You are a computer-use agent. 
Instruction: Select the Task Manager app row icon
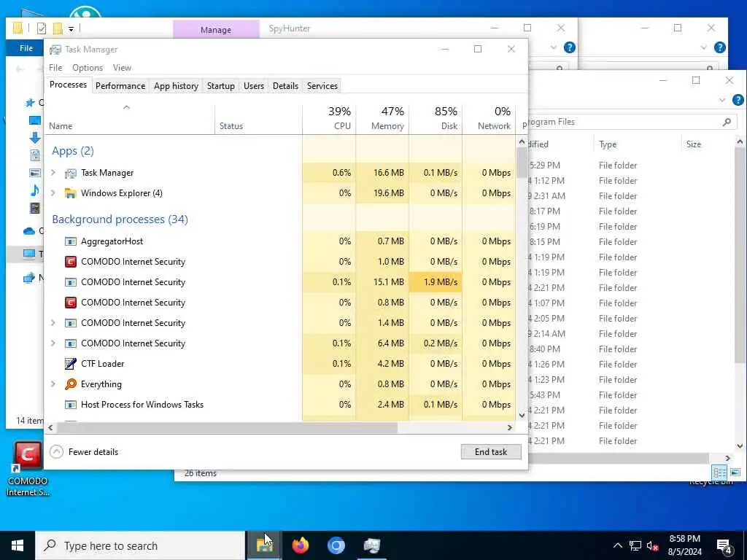[71, 173]
